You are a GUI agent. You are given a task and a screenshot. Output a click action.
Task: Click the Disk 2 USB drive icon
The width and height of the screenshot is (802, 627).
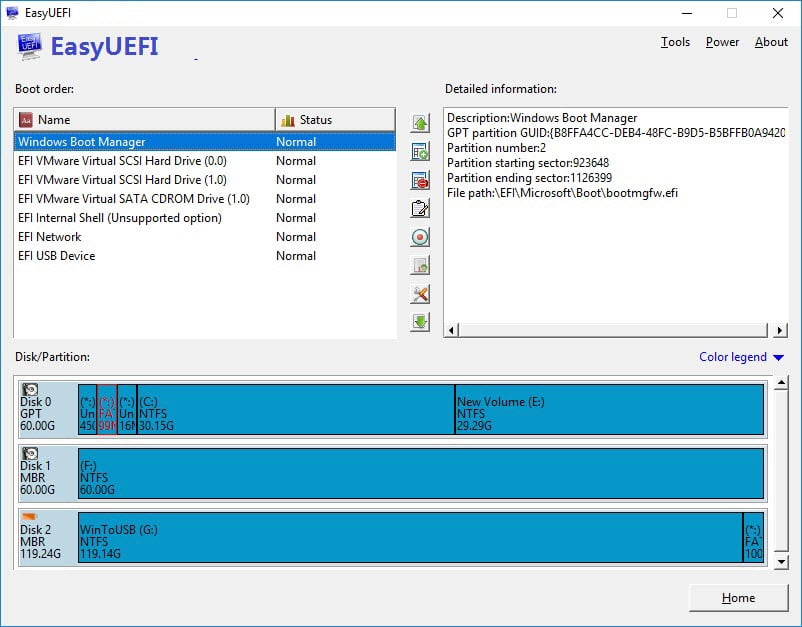coord(30,517)
